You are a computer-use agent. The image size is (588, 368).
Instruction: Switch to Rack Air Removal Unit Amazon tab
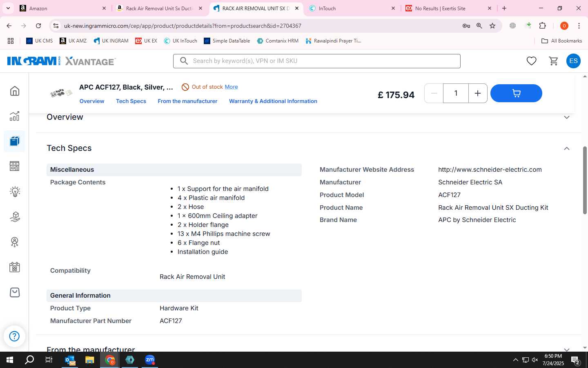(159, 8)
